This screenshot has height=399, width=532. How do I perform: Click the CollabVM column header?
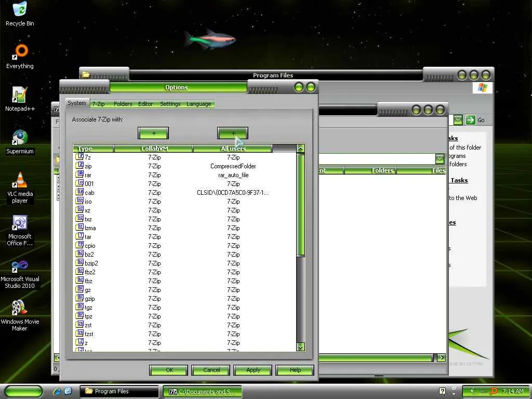point(154,148)
